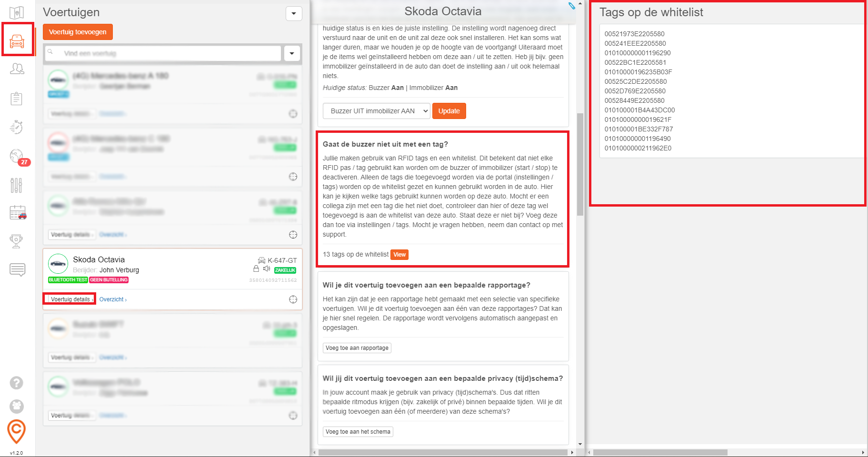Open the chat messages sidebar icon
This screenshot has height=457, width=868.
(17, 270)
